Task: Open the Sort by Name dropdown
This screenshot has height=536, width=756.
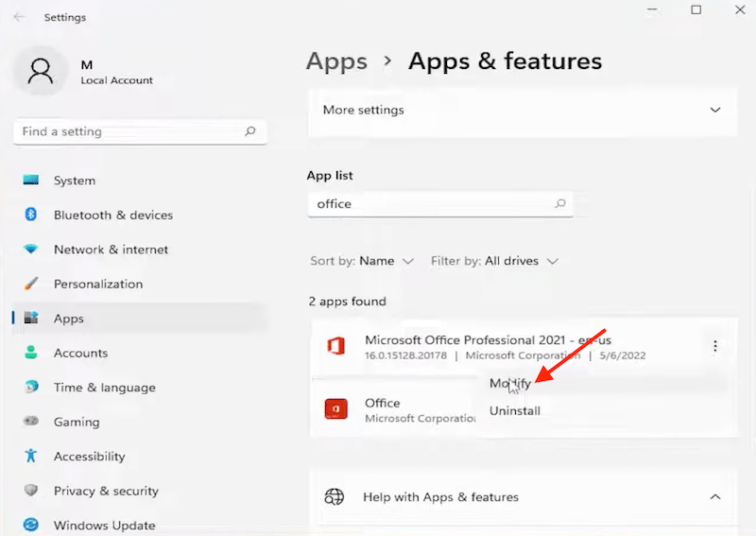Action: (362, 261)
